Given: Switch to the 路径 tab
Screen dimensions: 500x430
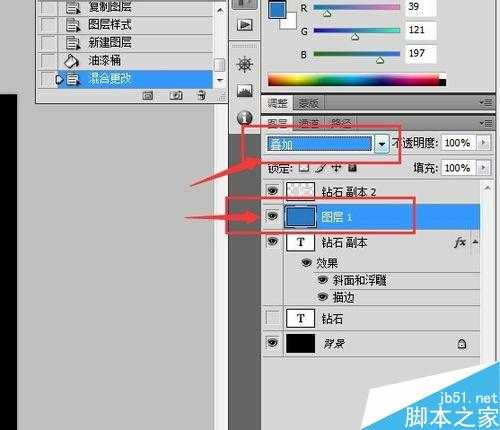Looking at the screenshot, I should point(341,123).
